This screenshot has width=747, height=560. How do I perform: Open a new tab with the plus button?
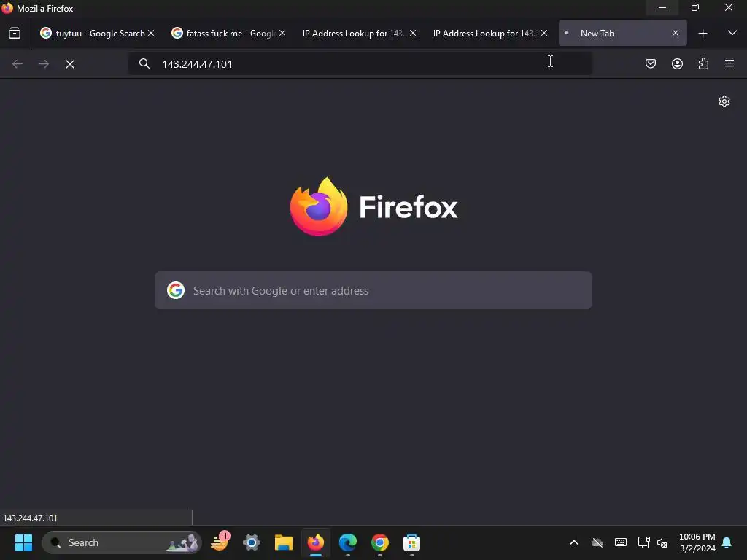(703, 34)
